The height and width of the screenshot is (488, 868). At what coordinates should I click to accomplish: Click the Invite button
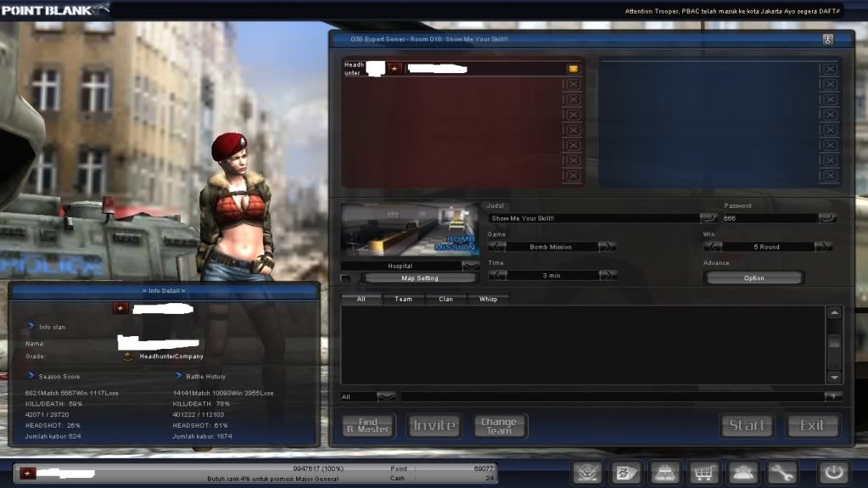click(x=434, y=425)
